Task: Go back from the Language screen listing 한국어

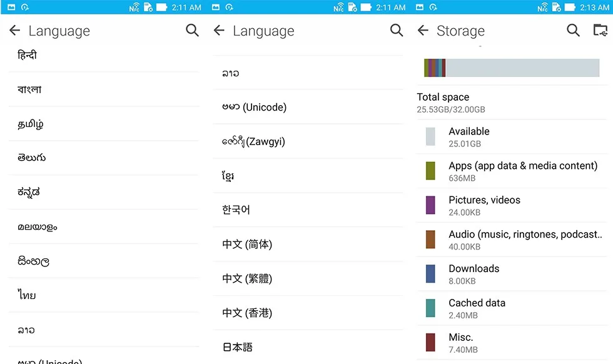Action: [219, 31]
